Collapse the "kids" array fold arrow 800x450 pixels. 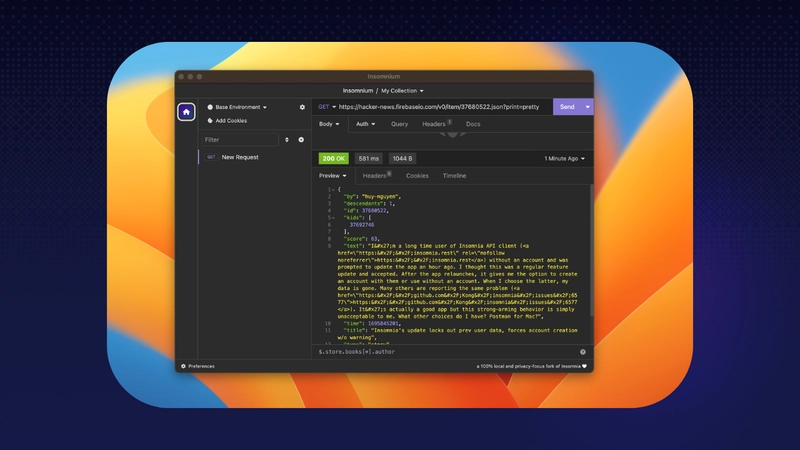coord(333,217)
